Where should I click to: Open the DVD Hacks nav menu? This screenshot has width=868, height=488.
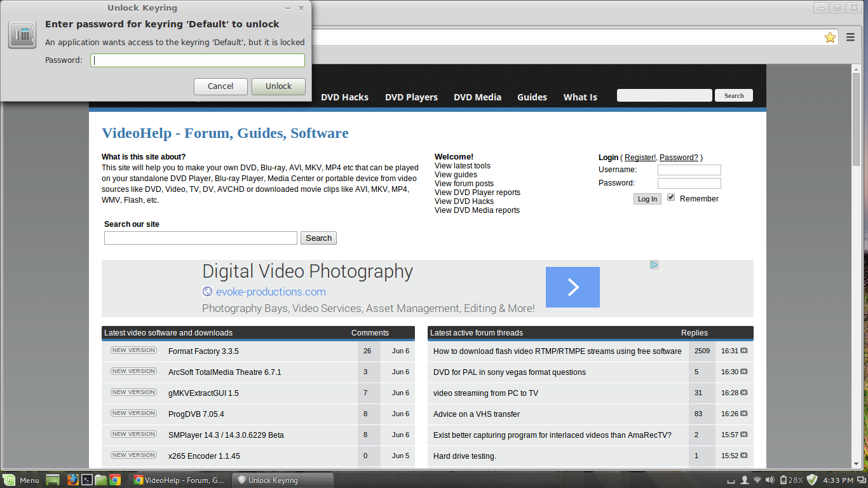point(344,97)
